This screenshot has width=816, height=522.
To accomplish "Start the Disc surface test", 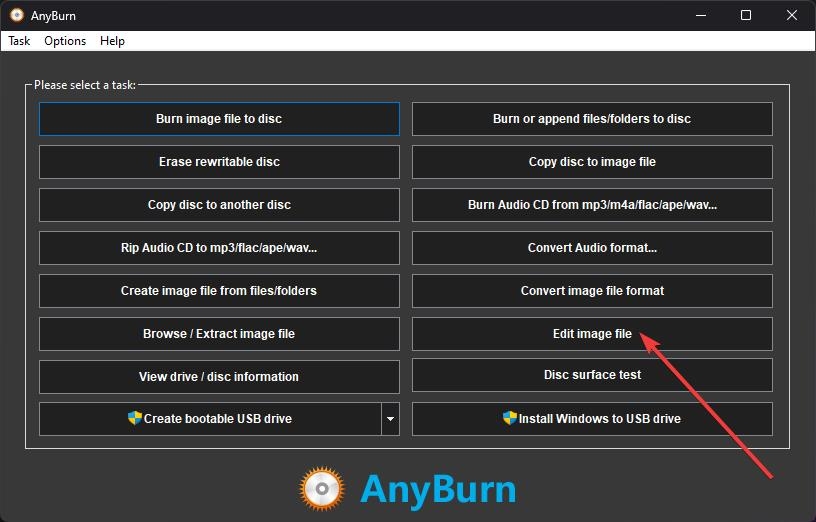I will coord(592,375).
